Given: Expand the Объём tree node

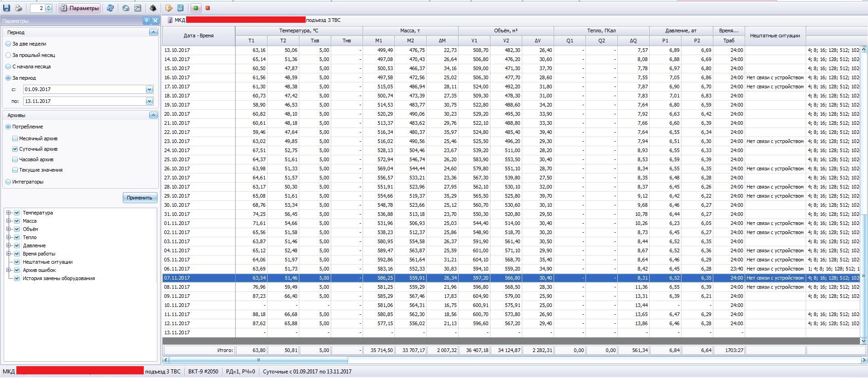Looking at the screenshot, I should point(8,229).
